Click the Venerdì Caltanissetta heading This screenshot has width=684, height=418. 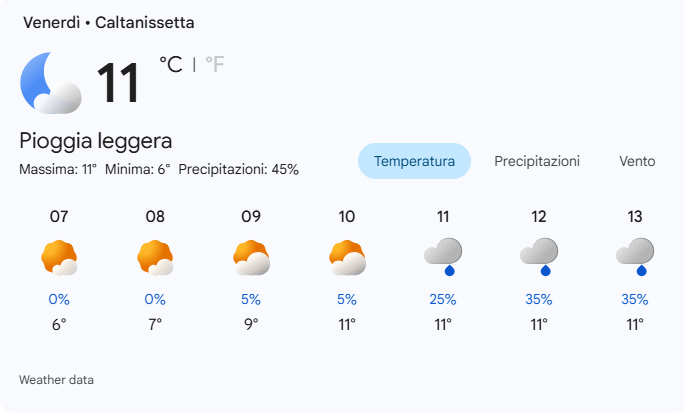pos(108,22)
